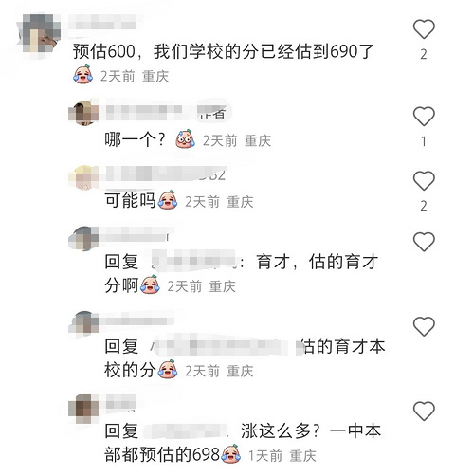Tap the crying emoji under top comment
455x476 pixels.
tap(83, 75)
